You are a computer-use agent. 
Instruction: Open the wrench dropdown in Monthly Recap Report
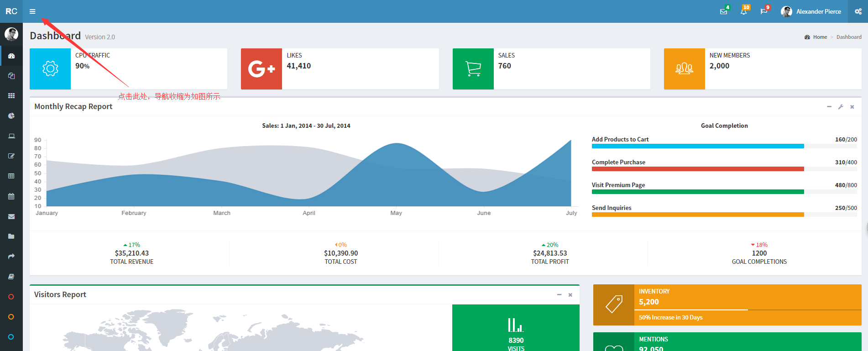(841, 107)
